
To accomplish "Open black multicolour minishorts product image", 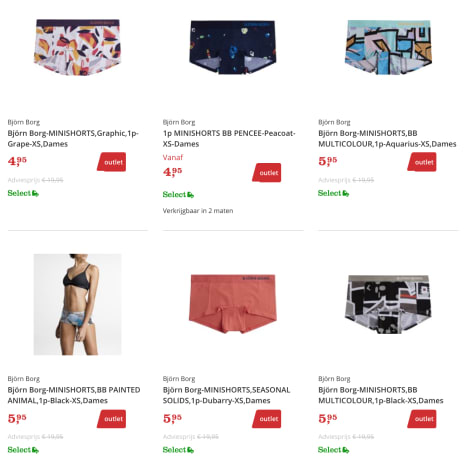I will [388, 304].
